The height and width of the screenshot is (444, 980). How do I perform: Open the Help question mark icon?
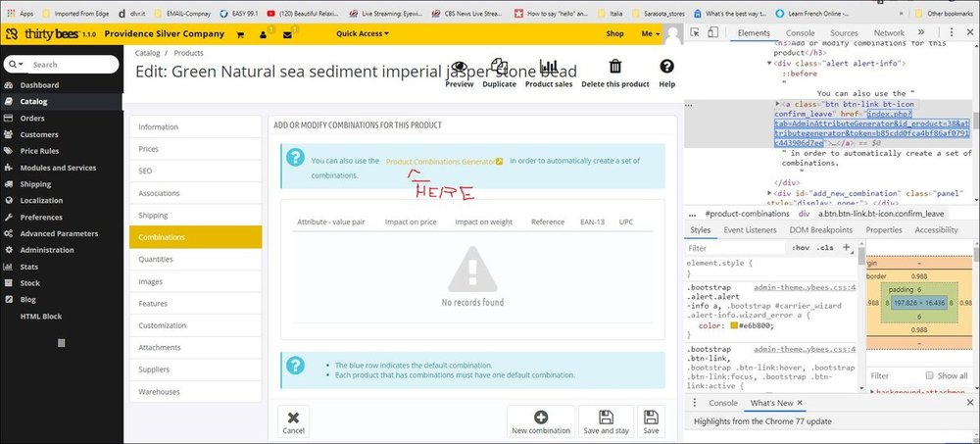(667, 67)
